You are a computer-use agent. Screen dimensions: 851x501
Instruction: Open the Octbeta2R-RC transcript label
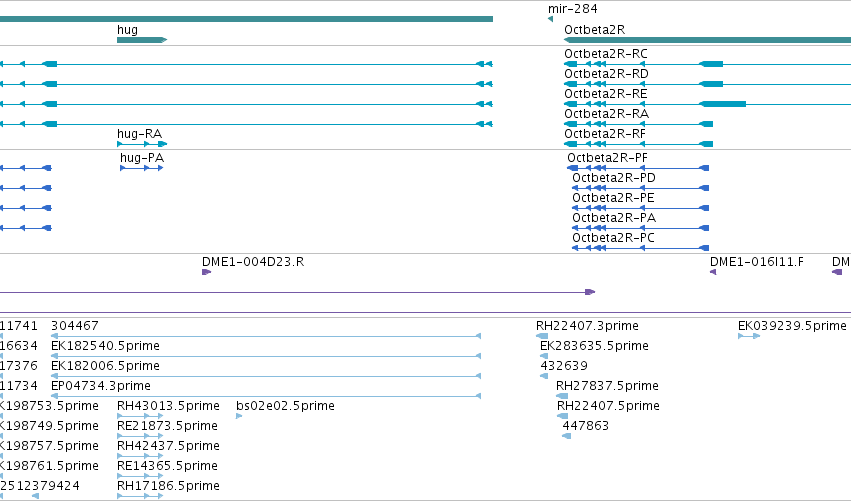pyautogui.click(x=606, y=54)
